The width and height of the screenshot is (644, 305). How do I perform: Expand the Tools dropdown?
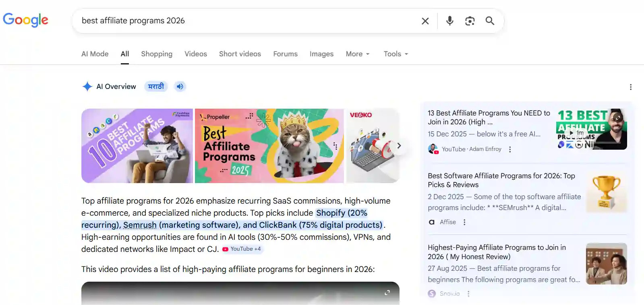click(x=396, y=54)
